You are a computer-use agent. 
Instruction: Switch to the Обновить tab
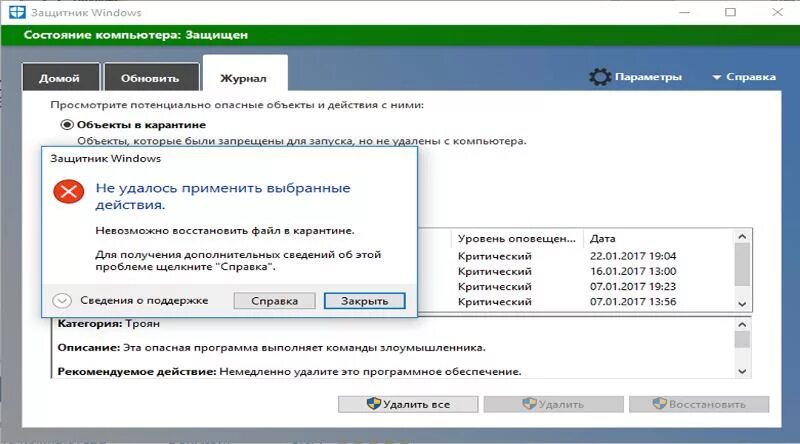click(x=151, y=78)
